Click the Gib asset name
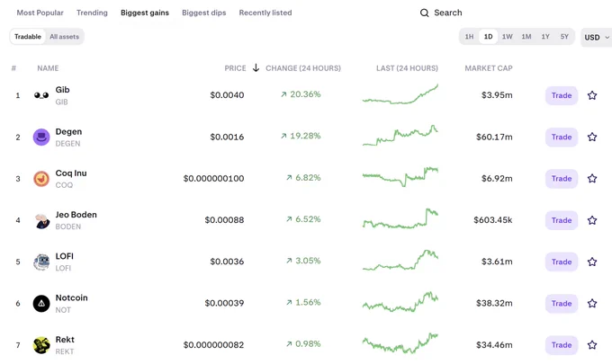 click(x=62, y=90)
